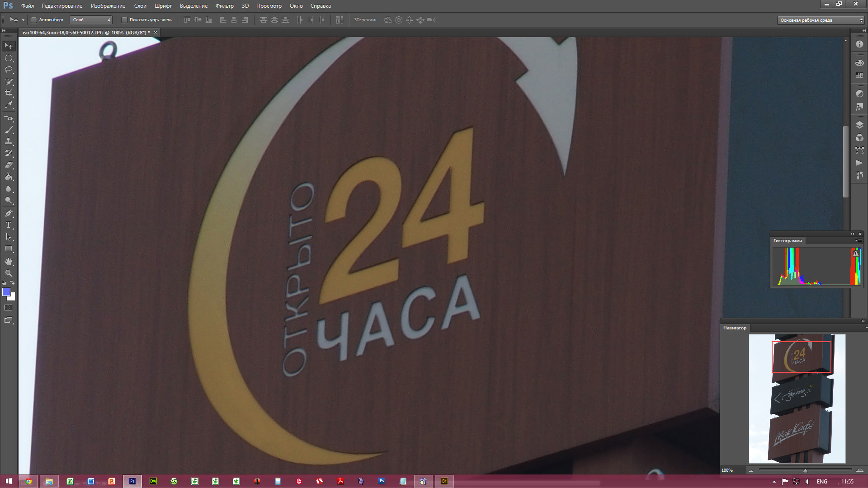Select the Horizontal Type tool
This screenshot has height=488, width=868.
(9, 225)
